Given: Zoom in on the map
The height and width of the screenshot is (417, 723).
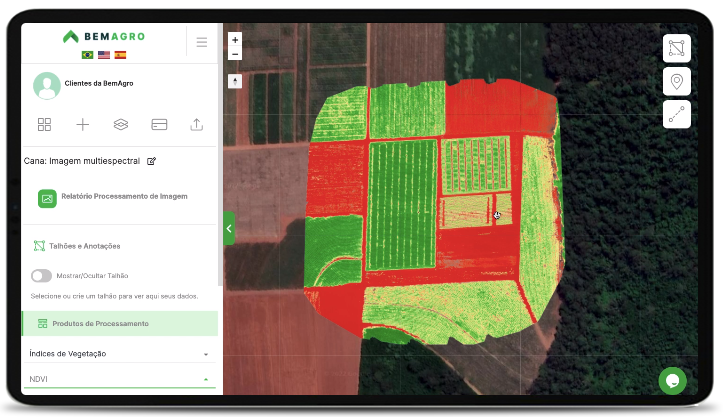Looking at the screenshot, I should 235,40.
